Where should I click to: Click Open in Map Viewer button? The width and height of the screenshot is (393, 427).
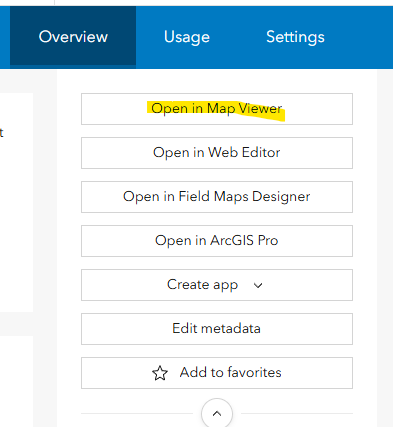(217, 109)
